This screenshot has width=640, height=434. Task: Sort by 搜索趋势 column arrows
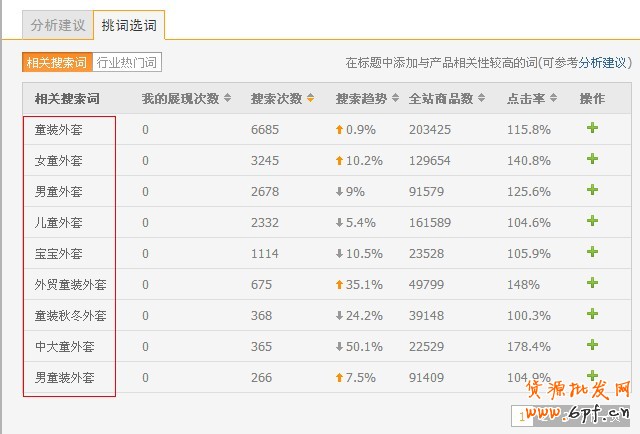pyautogui.click(x=395, y=99)
